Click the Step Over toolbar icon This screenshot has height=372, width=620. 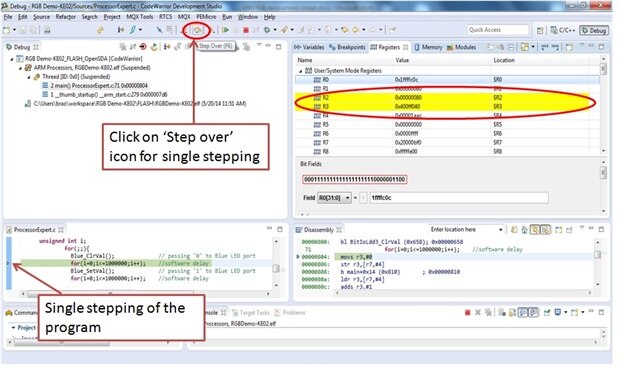click(x=197, y=30)
